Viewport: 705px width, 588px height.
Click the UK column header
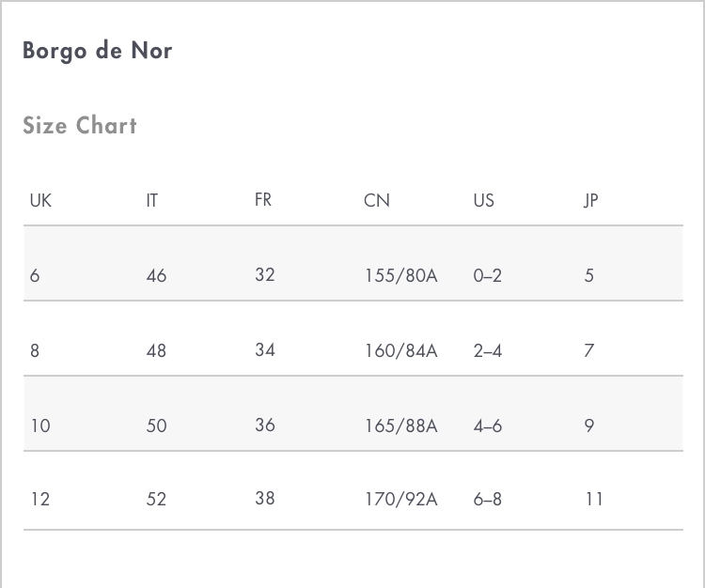[40, 200]
